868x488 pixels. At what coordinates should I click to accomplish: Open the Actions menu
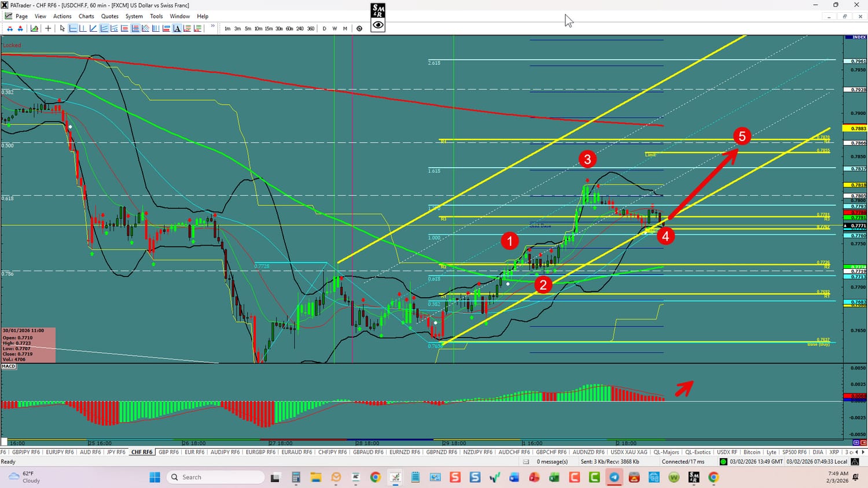tap(62, 16)
